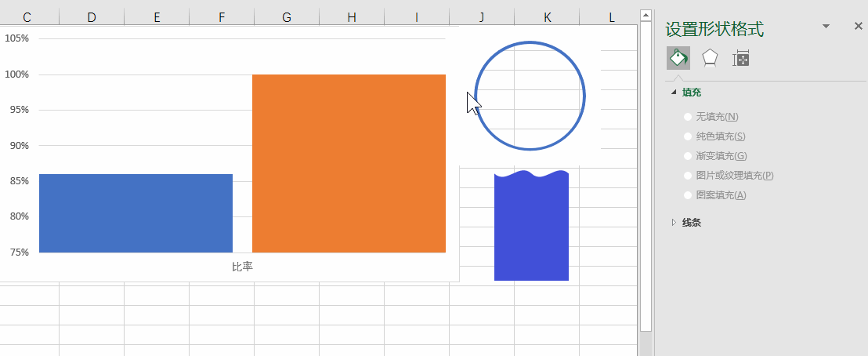
Task: Select column E header
Action: pyautogui.click(x=157, y=18)
